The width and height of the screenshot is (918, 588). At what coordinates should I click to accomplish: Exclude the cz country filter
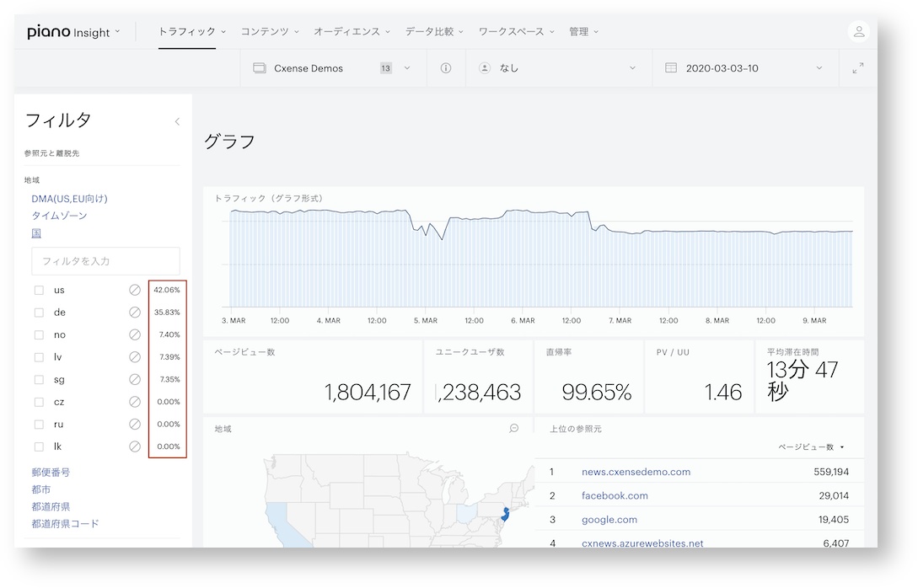click(x=135, y=402)
